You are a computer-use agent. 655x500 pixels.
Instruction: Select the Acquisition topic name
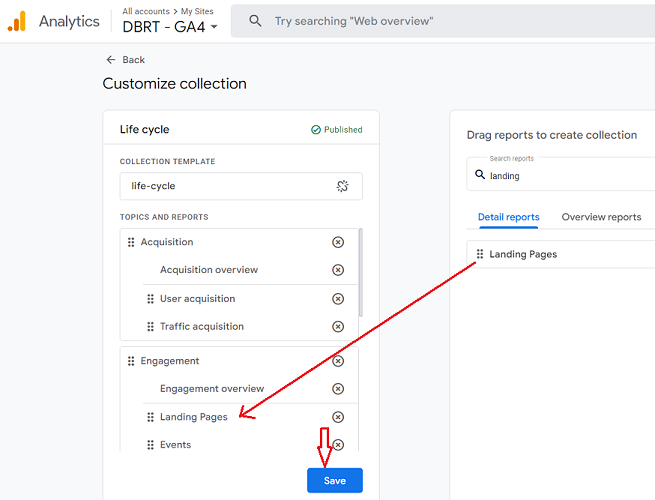click(167, 242)
